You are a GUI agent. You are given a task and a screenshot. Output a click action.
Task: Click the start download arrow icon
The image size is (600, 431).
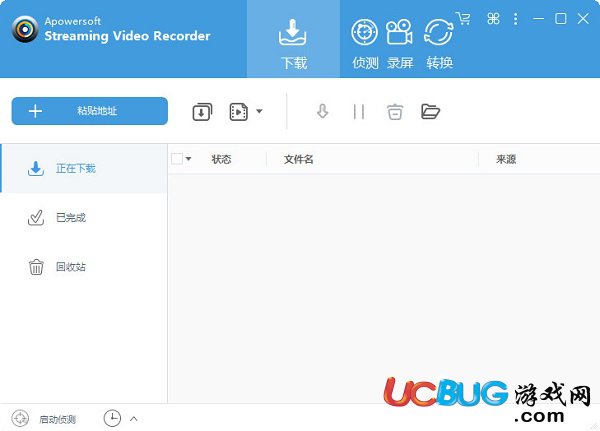(x=323, y=111)
